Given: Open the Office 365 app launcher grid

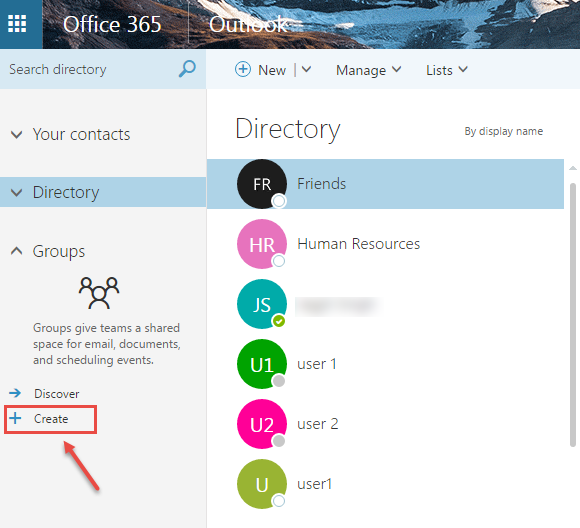Looking at the screenshot, I should tap(17, 24).
